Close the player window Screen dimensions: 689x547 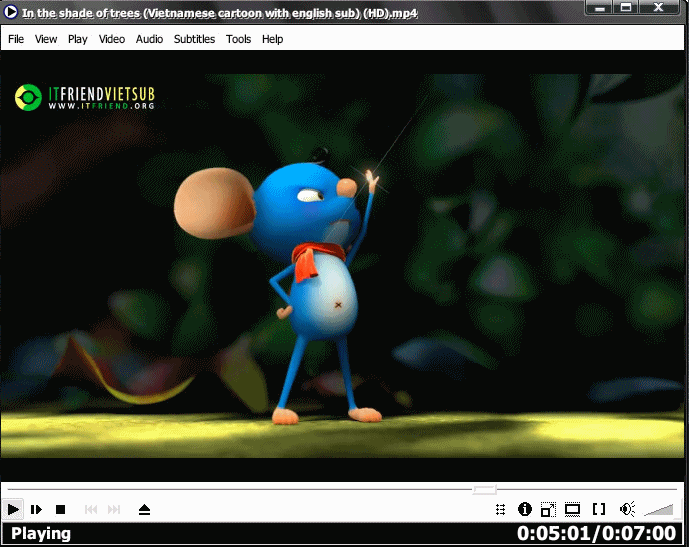(x=659, y=8)
